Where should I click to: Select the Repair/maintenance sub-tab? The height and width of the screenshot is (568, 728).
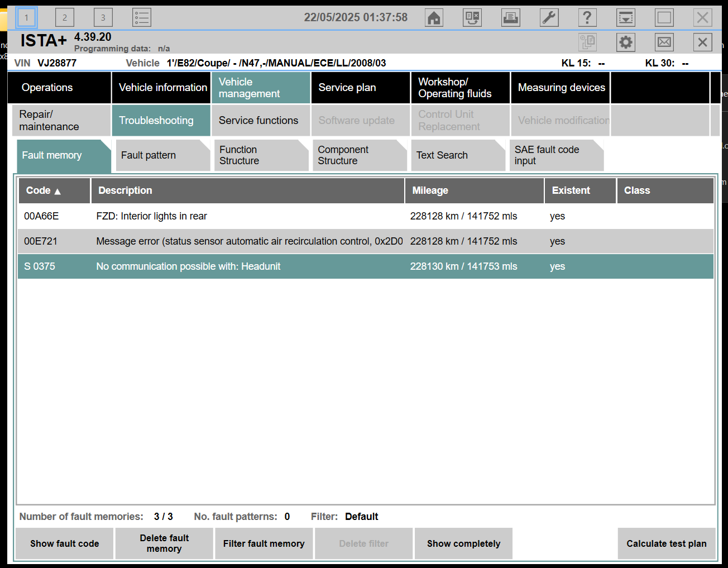pos(61,121)
